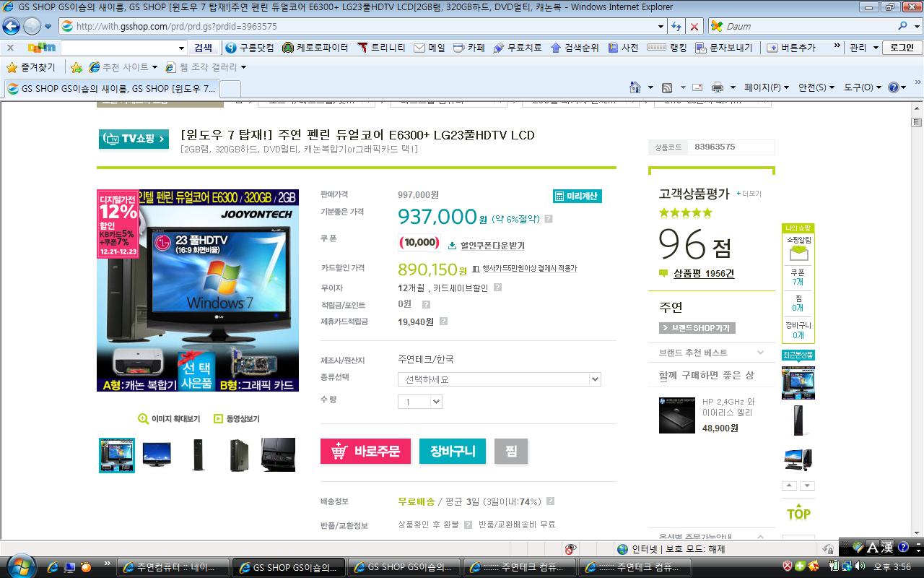Select the fifth thumbnail showing PC front ports
The image size is (924, 578).
tap(278, 455)
